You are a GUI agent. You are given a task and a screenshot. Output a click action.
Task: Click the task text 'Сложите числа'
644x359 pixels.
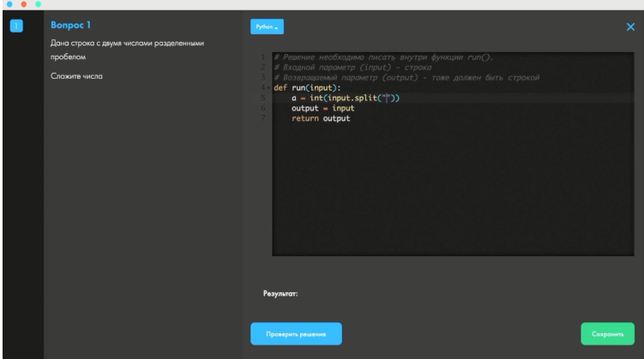pos(76,76)
